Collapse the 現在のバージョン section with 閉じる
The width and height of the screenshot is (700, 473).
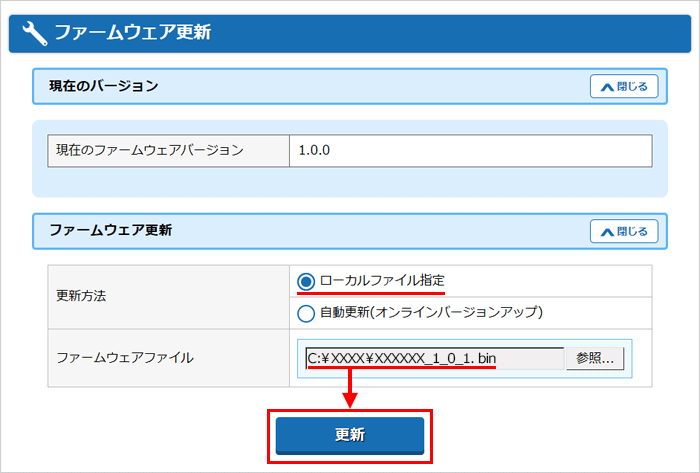[624, 87]
